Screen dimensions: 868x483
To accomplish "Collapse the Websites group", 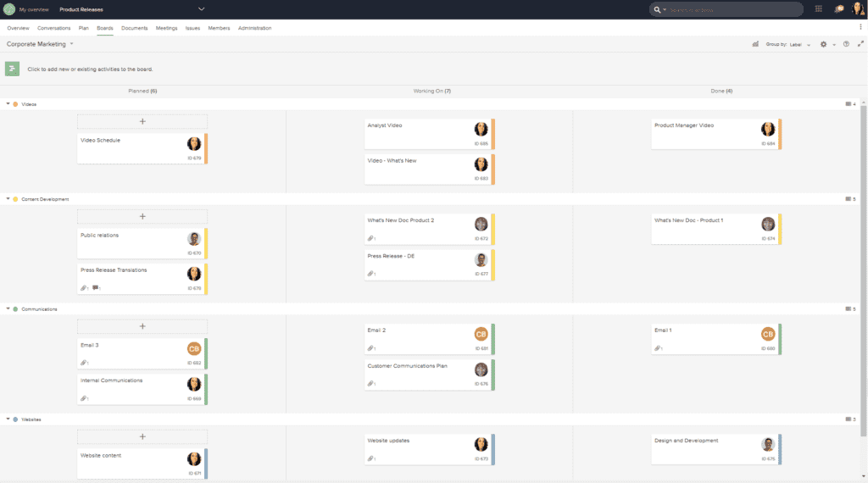I will 8,419.
